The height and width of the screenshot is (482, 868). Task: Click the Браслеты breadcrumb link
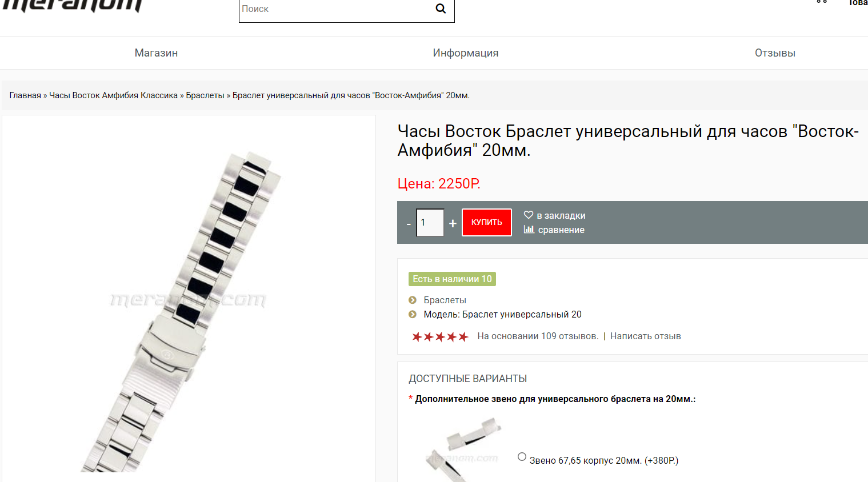click(205, 95)
